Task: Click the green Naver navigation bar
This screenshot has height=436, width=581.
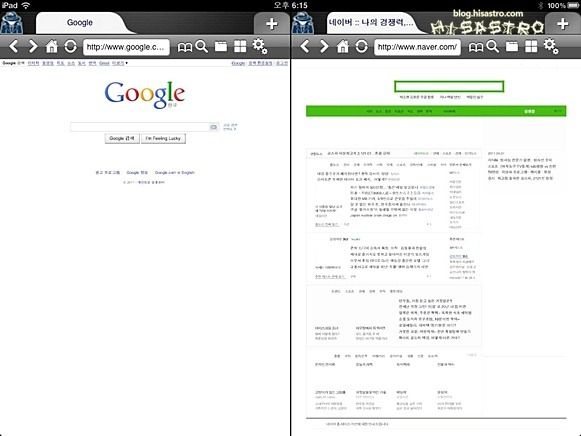Action: tap(436, 111)
